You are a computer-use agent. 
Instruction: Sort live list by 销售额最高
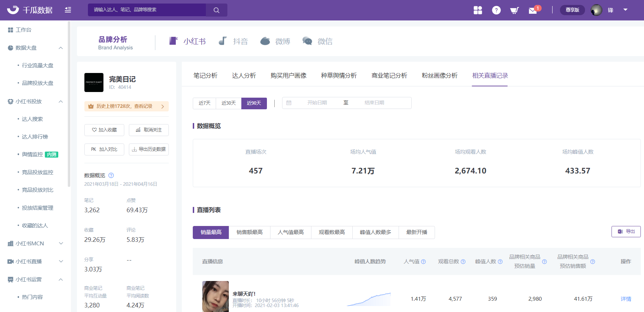[250, 232]
